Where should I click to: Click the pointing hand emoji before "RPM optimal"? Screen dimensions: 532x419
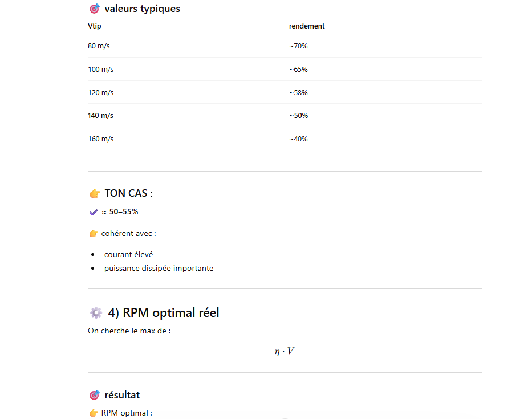point(94,413)
